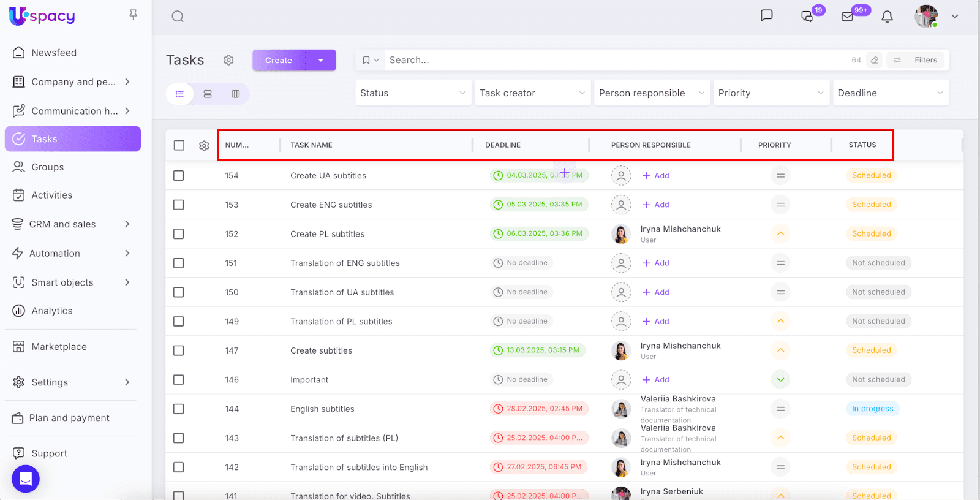Switch to kanban board view icon
This screenshot has height=500, width=980.
(x=236, y=94)
